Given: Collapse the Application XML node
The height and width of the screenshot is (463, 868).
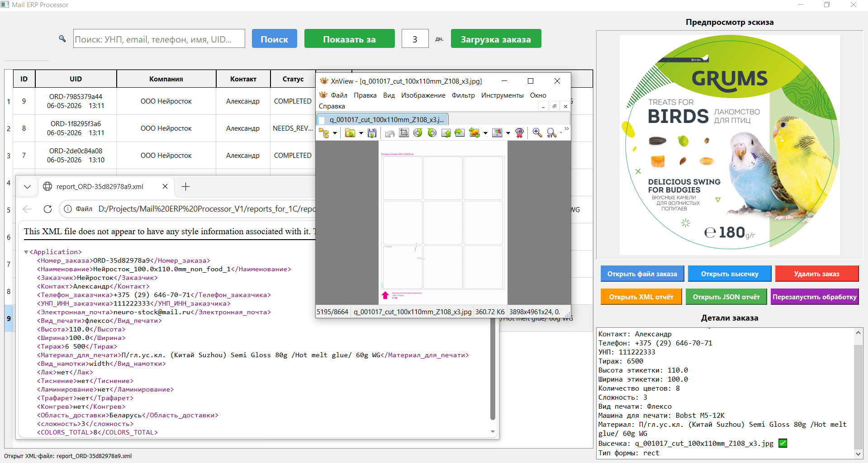Looking at the screenshot, I should coord(26,252).
